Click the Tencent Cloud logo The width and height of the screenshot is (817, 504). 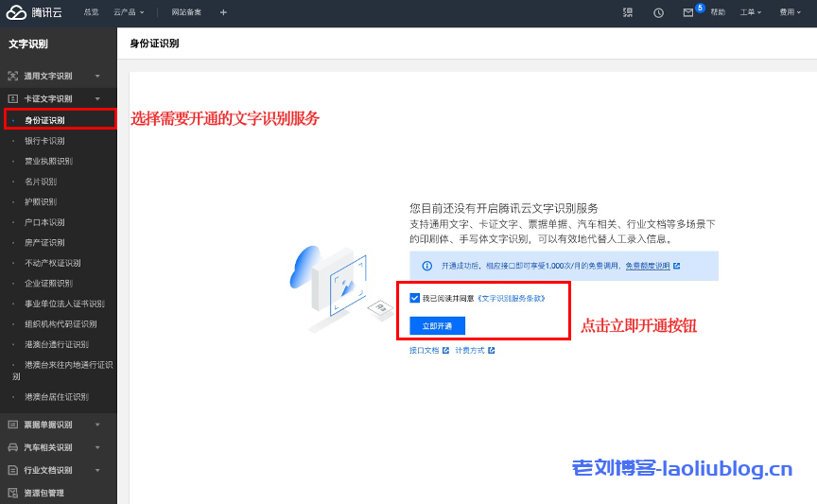32,12
